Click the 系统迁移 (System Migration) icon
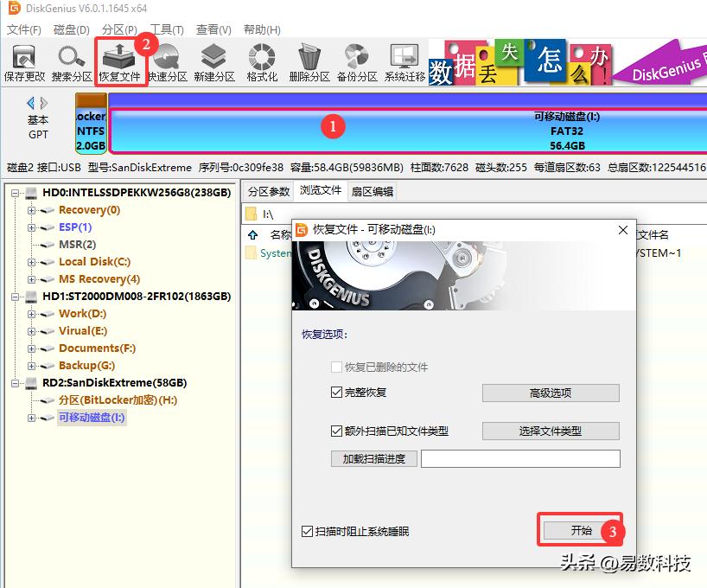This screenshot has height=588, width=707. point(404,61)
